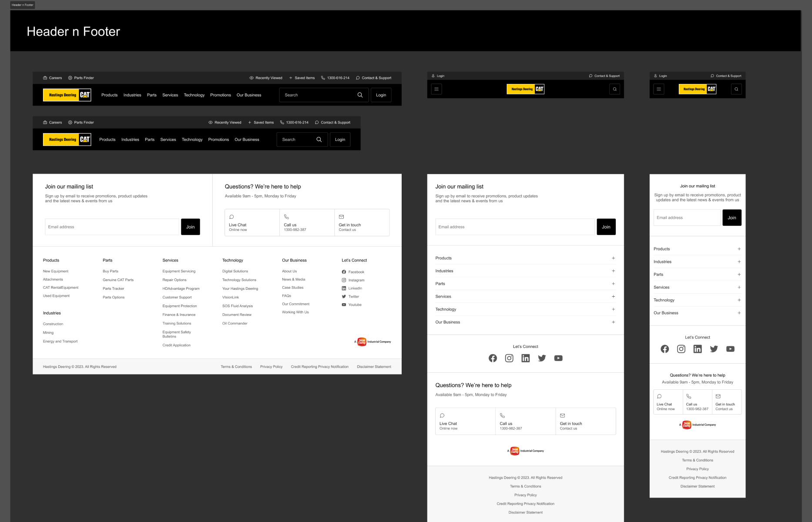This screenshot has width=812, height=522.
Task: Click LinkedIn icon in desktop footer link list
Action: click(344, 288)
